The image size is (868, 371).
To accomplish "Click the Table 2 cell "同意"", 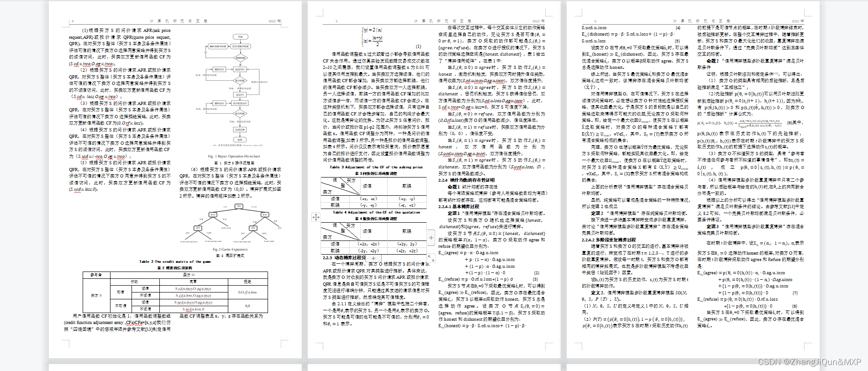I will [x=193, y=282].
